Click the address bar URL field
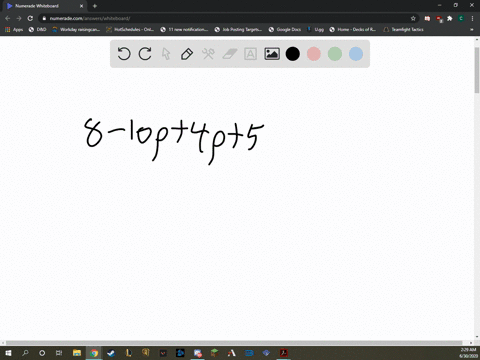The width and height of the screenshot is (480, 360). pos(227,18)
